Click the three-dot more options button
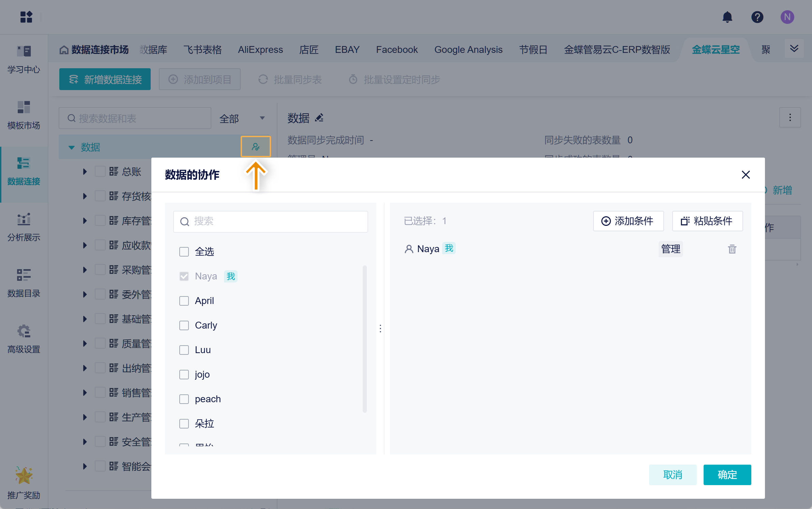This screenshot has width=812, height=509. tap(790, 118)
